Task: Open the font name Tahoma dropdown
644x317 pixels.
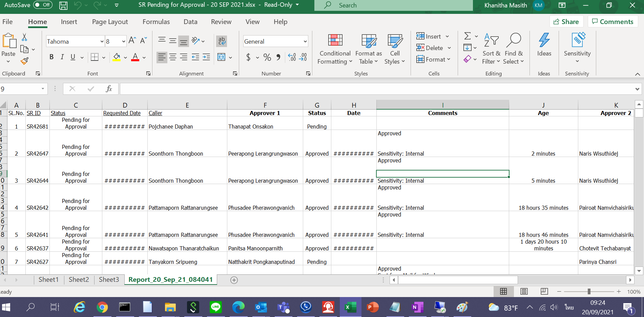Action: tap(102, 41)
